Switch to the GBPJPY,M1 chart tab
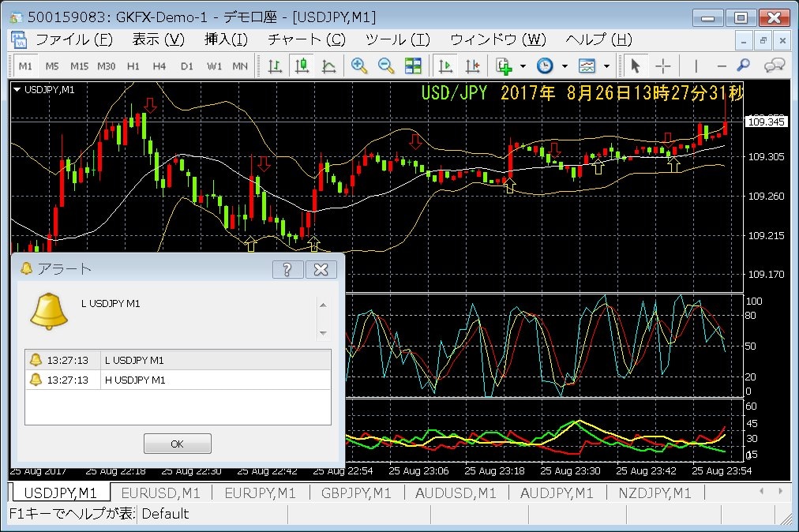 tap(355, 493)
